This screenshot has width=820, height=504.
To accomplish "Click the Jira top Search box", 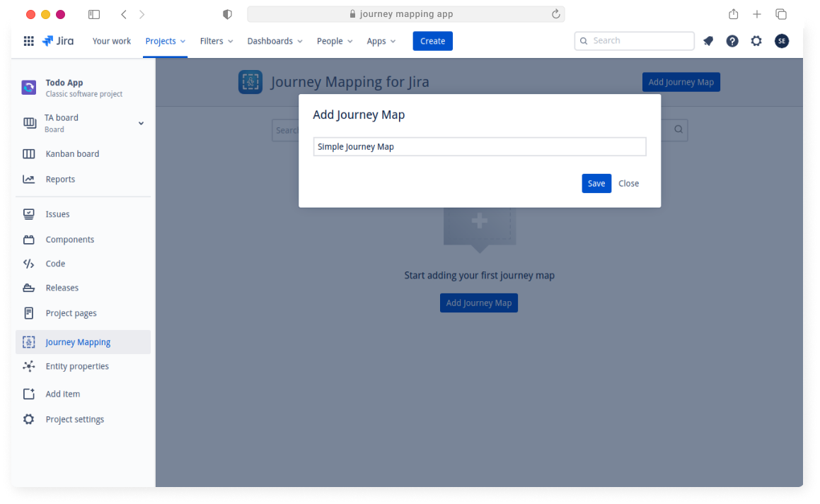I will tap(634, 41).
